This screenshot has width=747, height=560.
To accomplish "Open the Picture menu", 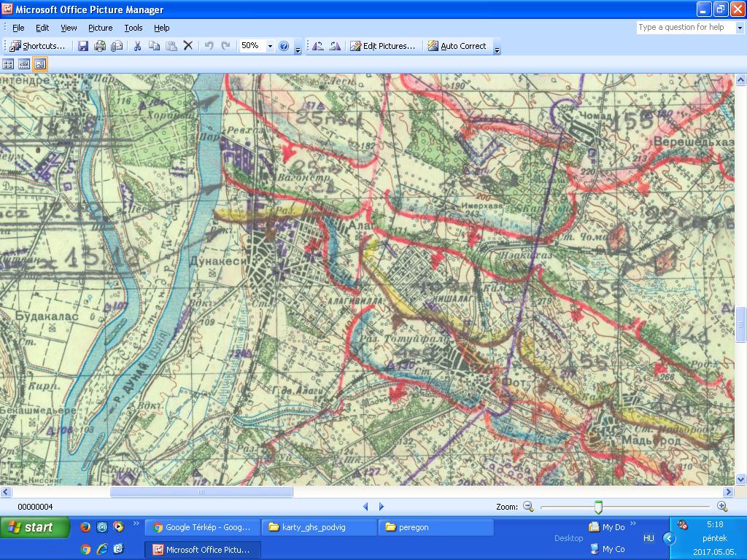I will point(101,28).
